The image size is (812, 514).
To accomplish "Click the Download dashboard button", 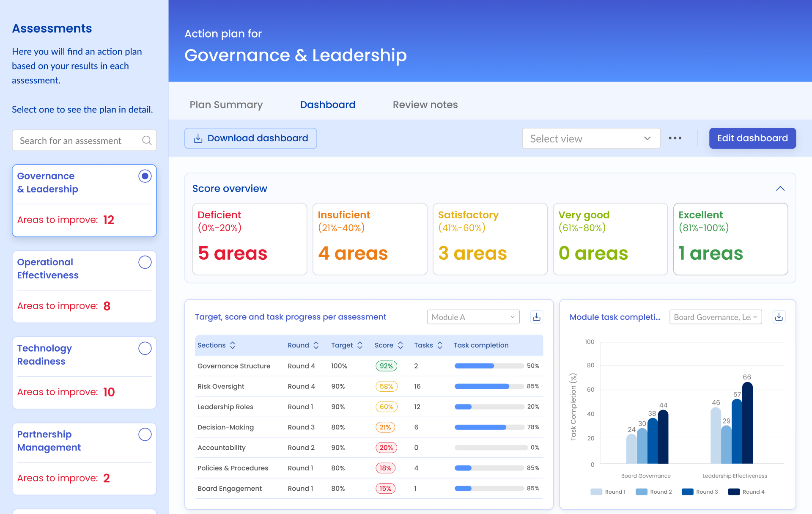I will pyautogui.click(x=250, y=138).
